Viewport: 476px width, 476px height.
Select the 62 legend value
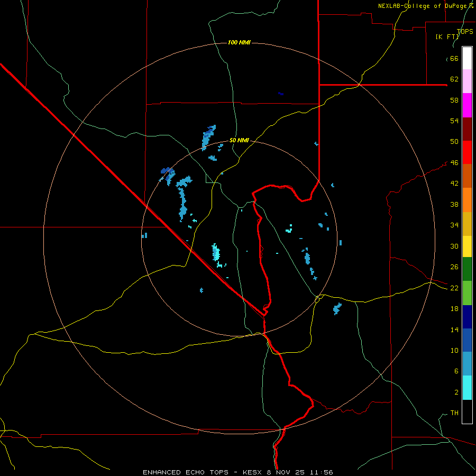pos(454,79)
